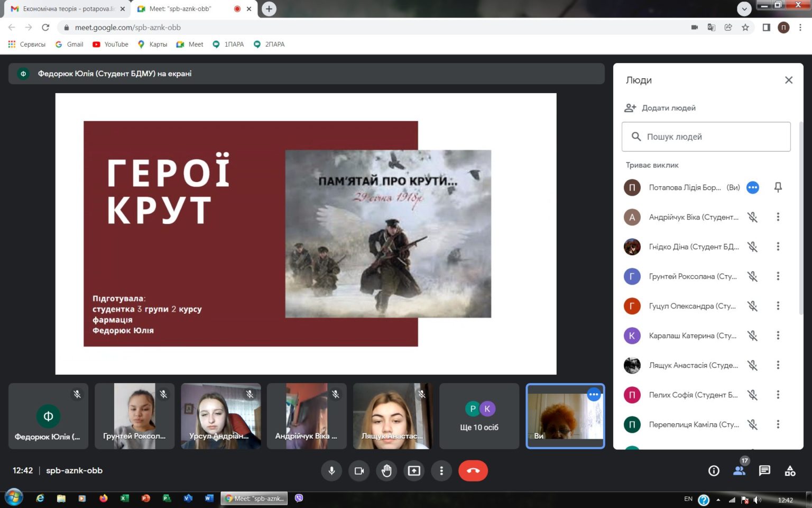
Task: Click muted mic icon for Гнідко Діна
Action: pyautogui.click(x=752, y=247)
